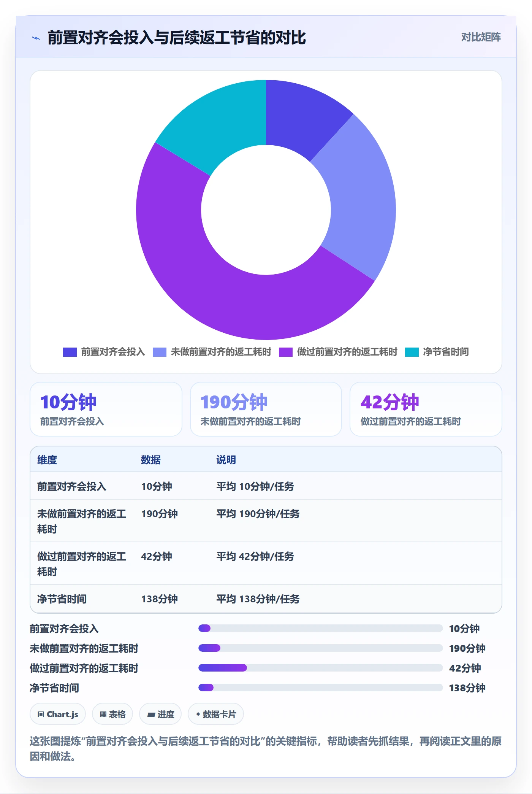The height and width of the screenshot is (794, 532).
Task: Open the 42分钟 data card
Action: [x=426, y=409]
